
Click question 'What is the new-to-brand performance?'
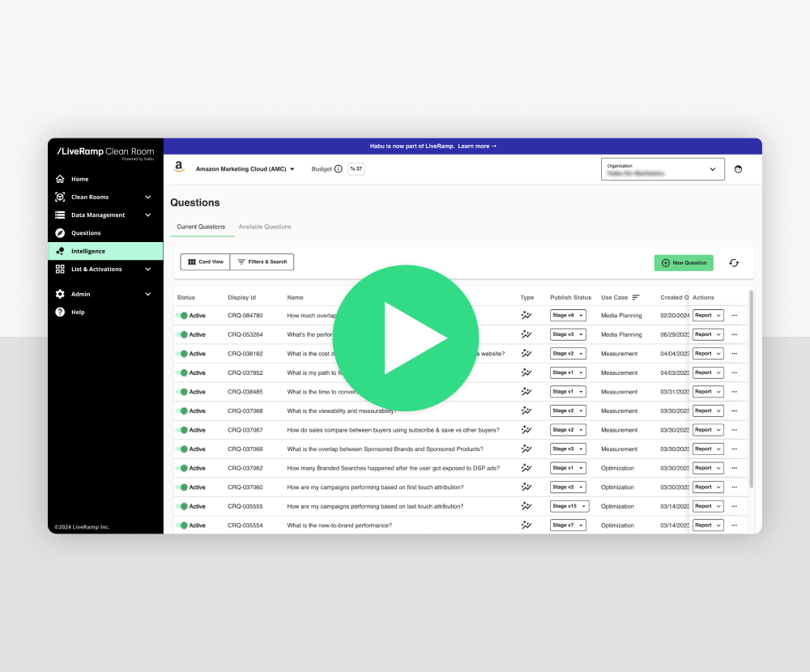(x=339, y=525)
